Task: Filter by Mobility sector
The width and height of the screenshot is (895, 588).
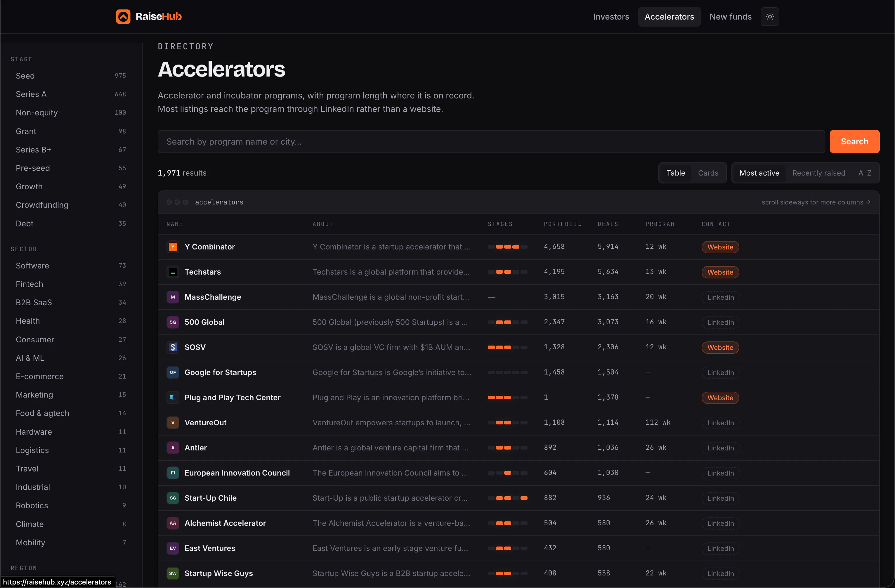Action: pyautogui.click(x=71, y=542)
